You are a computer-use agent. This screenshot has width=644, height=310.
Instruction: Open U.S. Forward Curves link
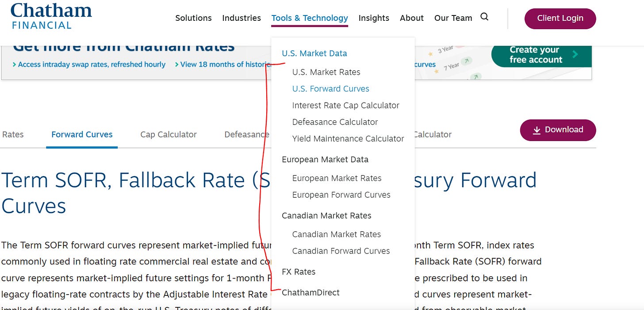pyautogui.click(x=330, y=89)
